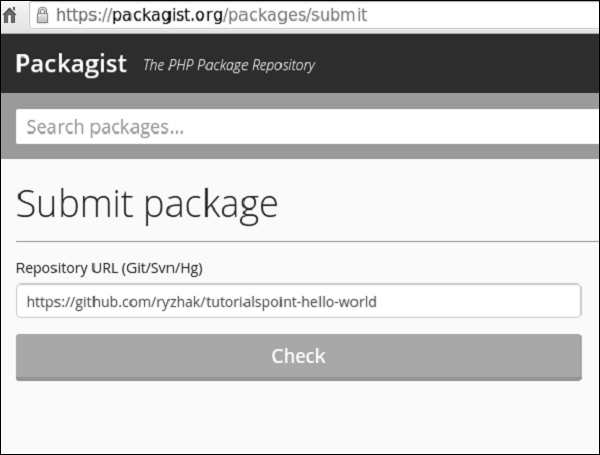Click the 'Submit package' heading
600x455 pixels.
147,204
